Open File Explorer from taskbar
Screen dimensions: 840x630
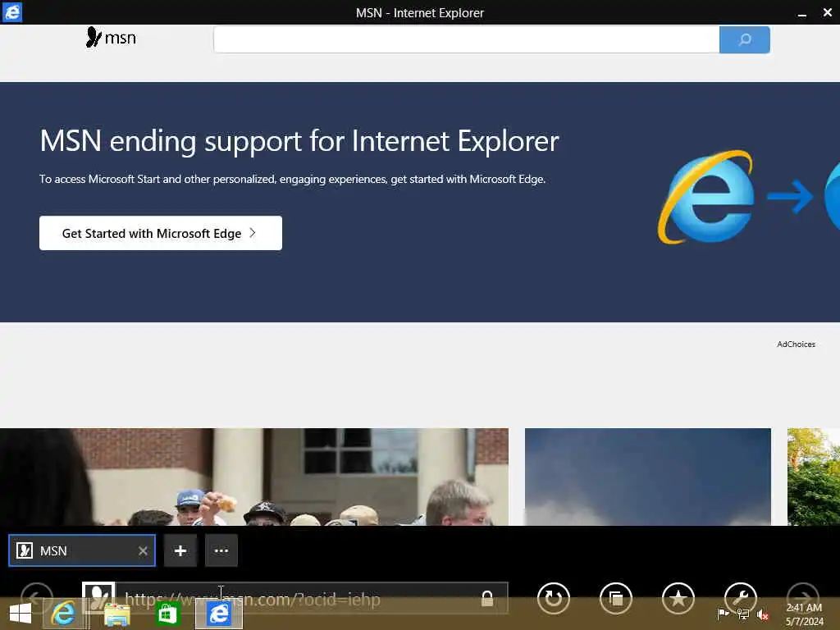click(x=116, y=614)
